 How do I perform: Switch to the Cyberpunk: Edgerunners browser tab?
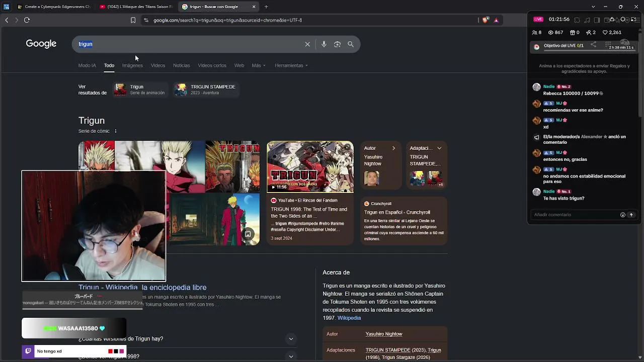[54, 7]
